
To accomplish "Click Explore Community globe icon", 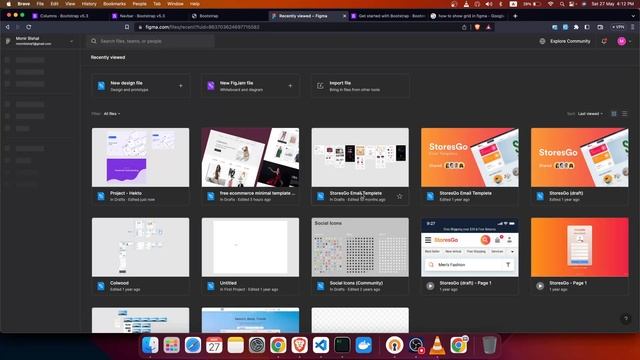I will [x=542, y=41].
